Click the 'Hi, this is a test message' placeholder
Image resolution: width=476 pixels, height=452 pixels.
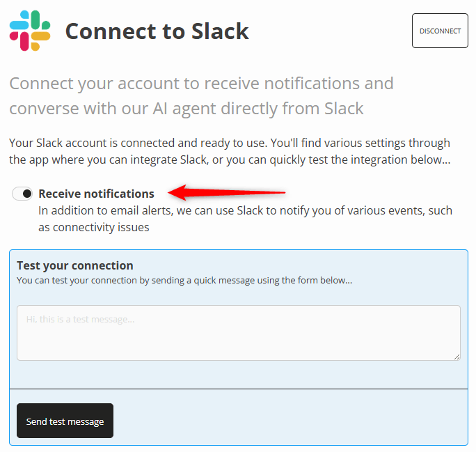pyautogui.click(x=80, y=320)
